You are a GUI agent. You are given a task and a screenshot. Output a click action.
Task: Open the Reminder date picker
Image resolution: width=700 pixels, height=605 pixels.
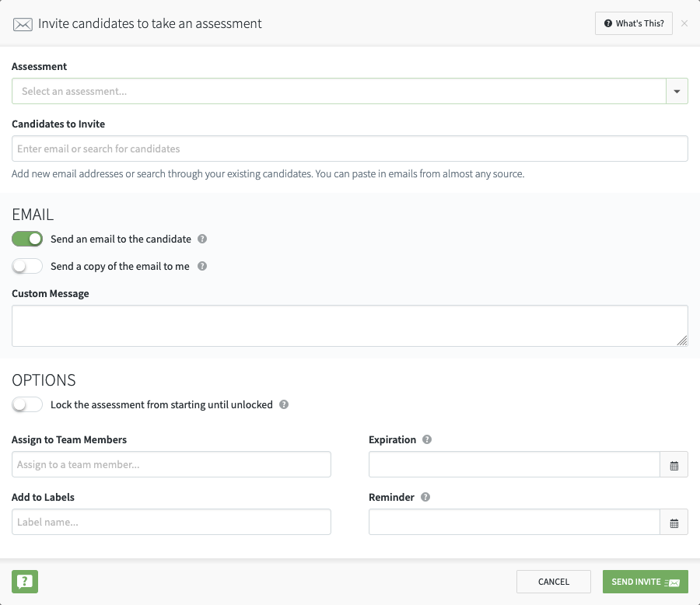click(x=674, y=522)
